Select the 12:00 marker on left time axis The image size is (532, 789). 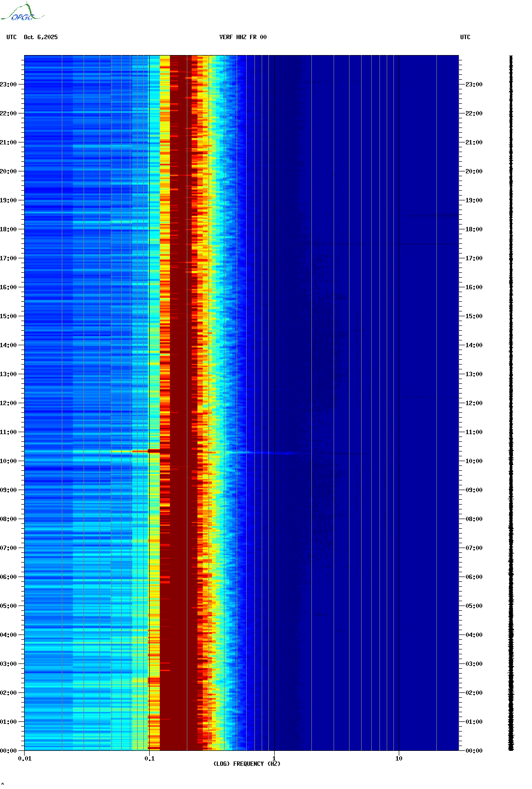[x=9, y=403]
